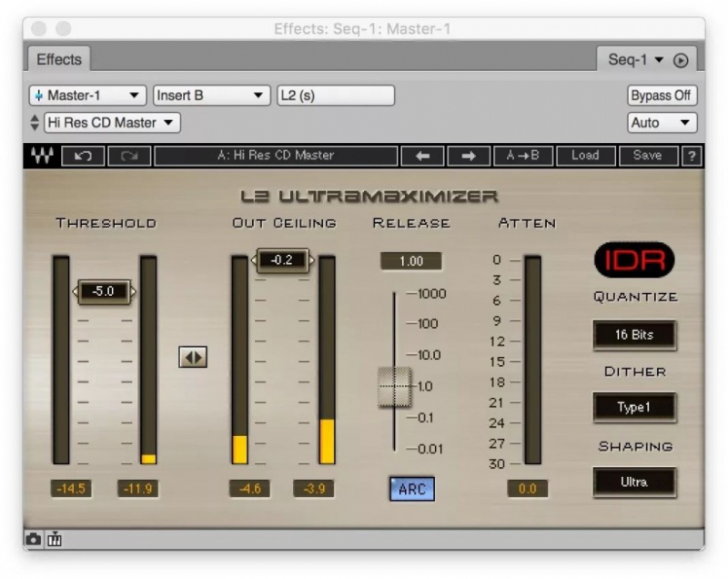Viewport: 728px width, 579px height.
Task: Click the 1000 mark on release scale
Action: pos(431,293)
